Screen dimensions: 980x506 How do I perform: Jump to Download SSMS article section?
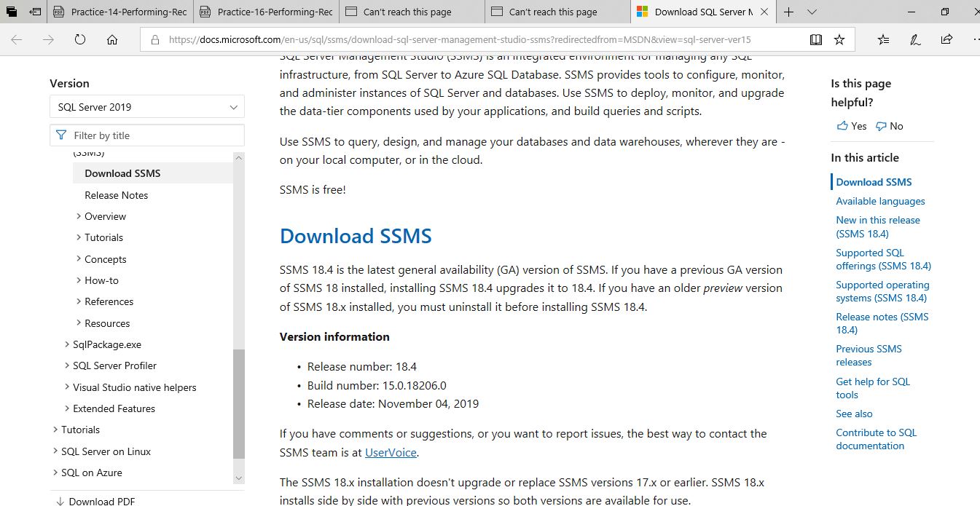click(x=874, y=182)
